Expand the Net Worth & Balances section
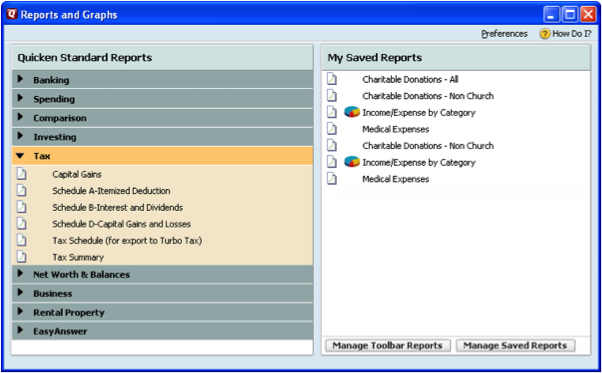 point(21,274)
